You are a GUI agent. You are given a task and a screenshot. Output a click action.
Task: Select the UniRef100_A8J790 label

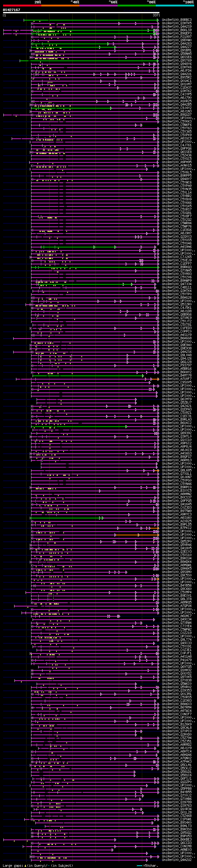177,98
